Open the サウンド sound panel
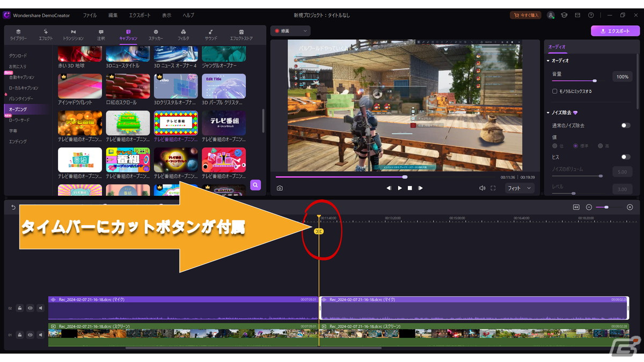644x362 pixels. click(211, 35)
